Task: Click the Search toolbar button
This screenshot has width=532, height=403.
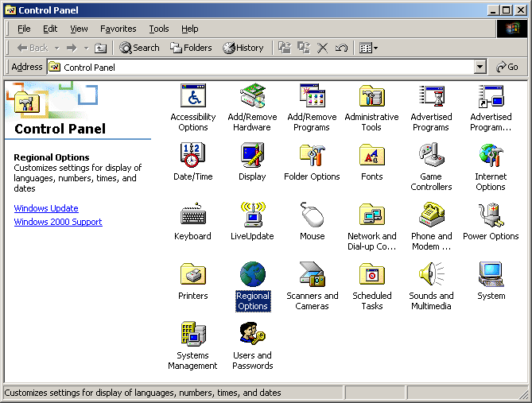Action: tap(139, 48)
